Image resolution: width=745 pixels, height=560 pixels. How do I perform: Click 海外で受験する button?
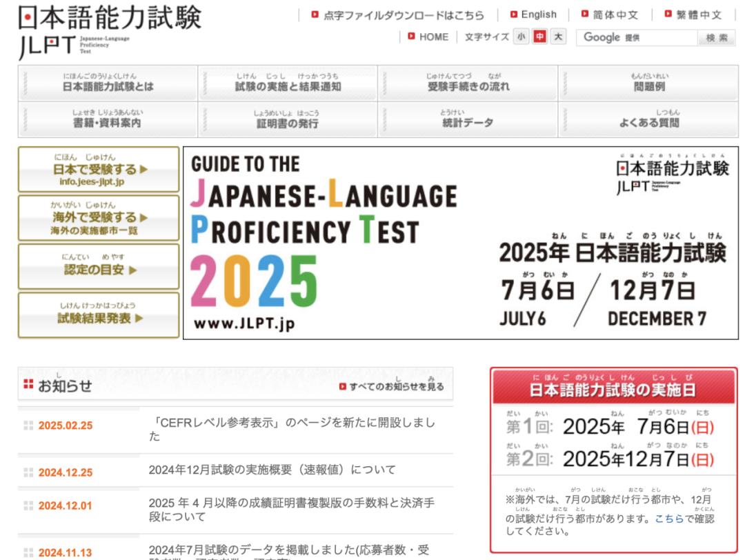pyautogui.click(x=99, y=218)
